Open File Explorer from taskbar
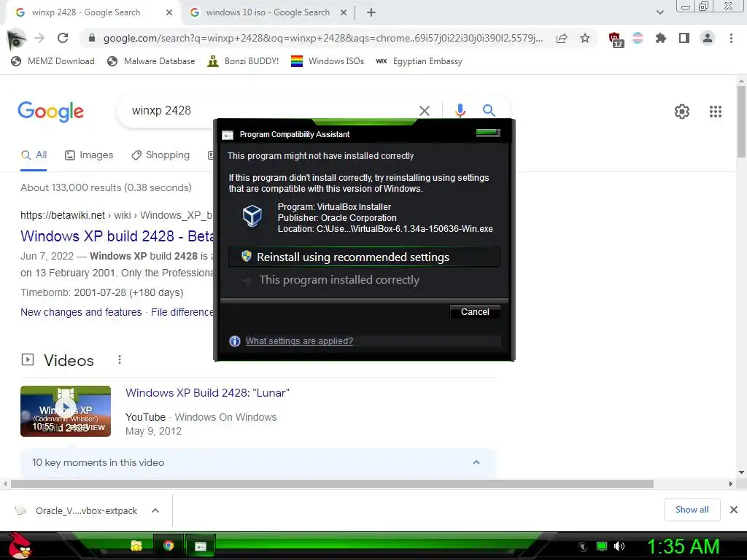The image size is (747, 560). 136,545
